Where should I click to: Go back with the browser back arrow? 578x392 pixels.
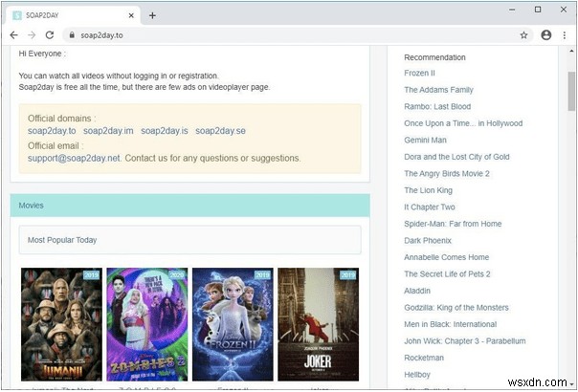[x=13, y=35]
